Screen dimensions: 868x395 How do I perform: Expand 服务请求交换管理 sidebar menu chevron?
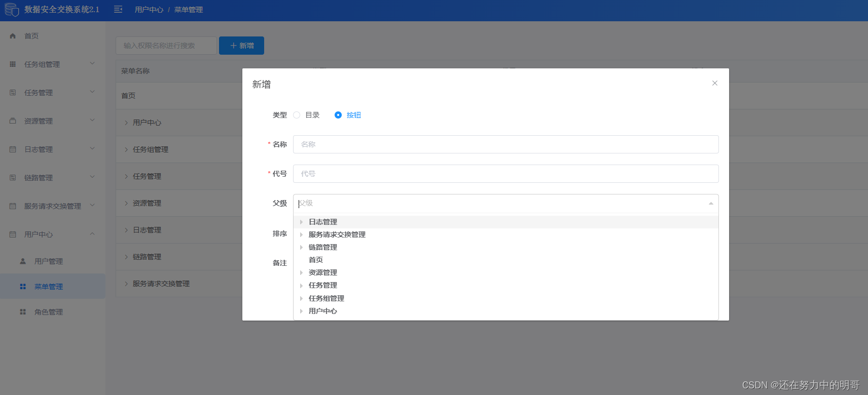click(92, 205)
